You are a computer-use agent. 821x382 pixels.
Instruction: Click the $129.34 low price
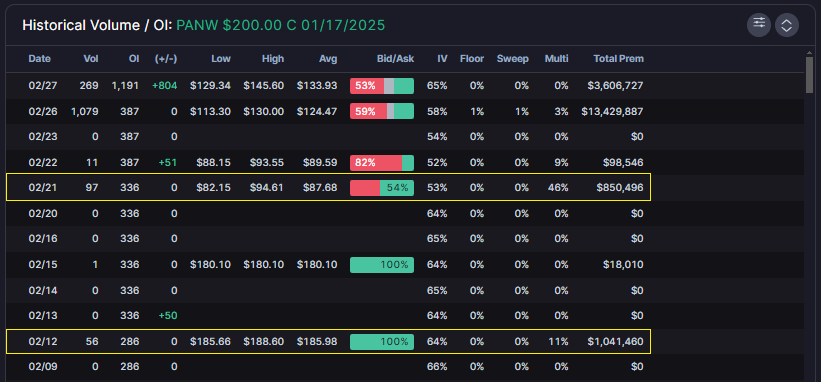click(210, 86)
